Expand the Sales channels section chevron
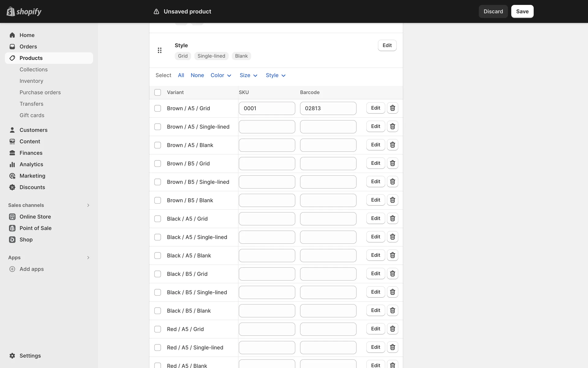The height and width of the screenshot is (368, 588). [x=88, y=205]
